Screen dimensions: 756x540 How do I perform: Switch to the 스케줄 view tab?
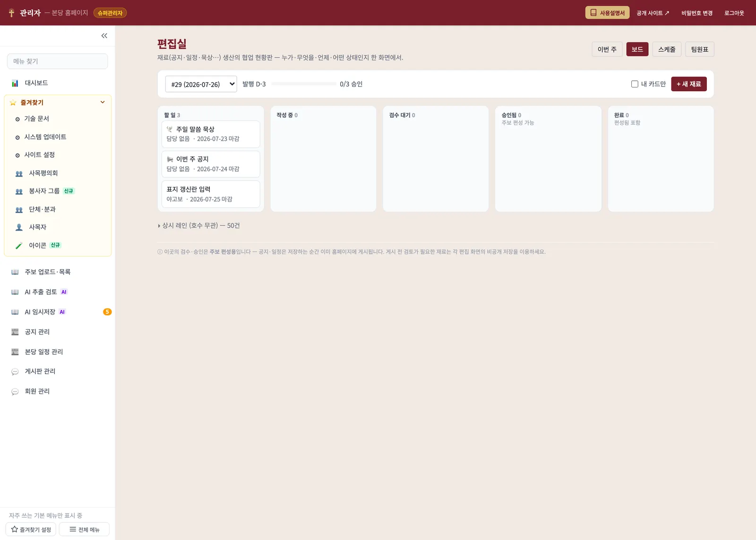(x=667, y=49)
